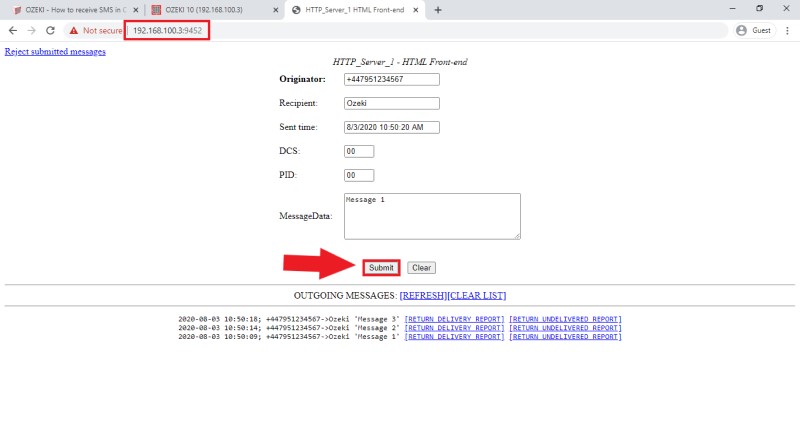Select the address bar URL 192.168.100.3:9452
Viewport: 800px width, 425px height.
pos(168,30)
